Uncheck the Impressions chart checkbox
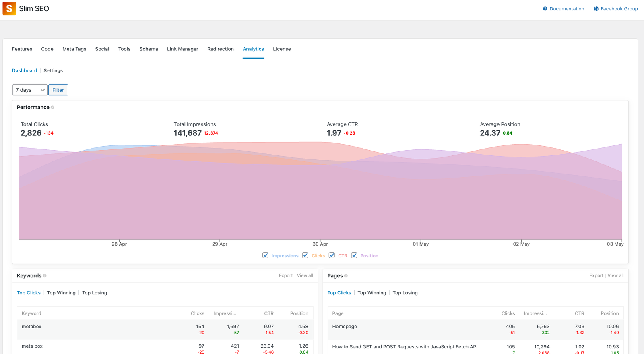 click(x=266, y=255)
